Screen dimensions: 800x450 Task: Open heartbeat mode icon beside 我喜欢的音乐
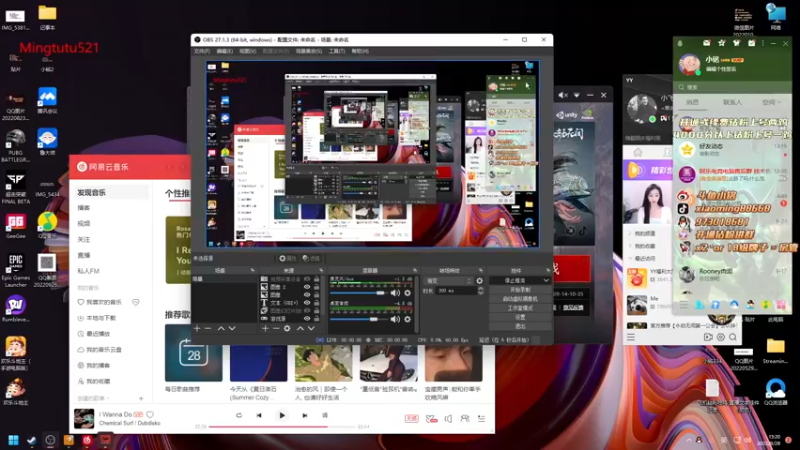click(x=136, y=302)
